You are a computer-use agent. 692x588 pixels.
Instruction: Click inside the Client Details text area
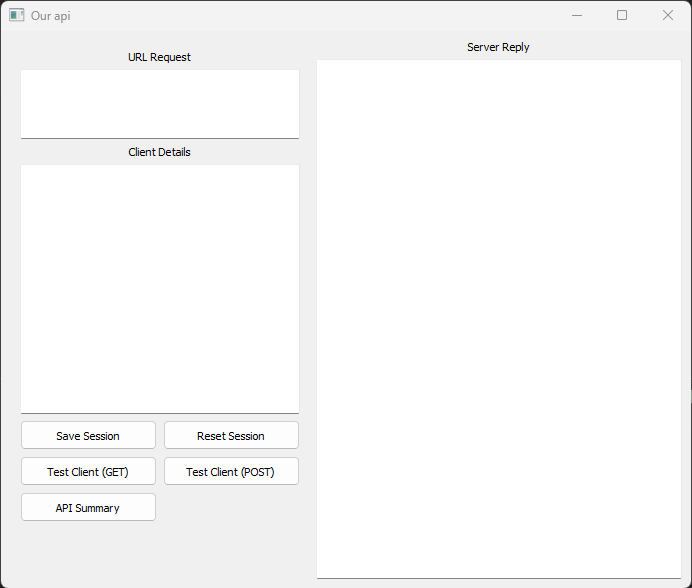(160, 288)
